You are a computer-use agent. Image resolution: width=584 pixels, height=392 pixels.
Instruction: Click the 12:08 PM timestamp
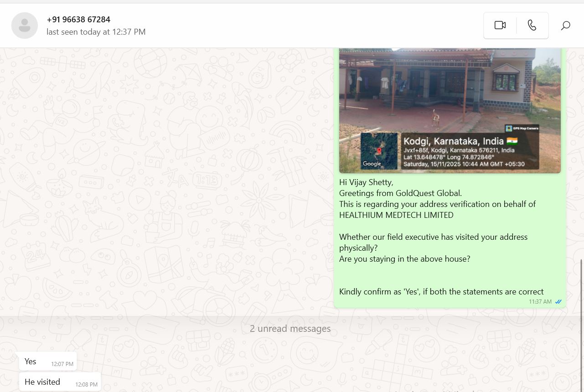point(87,385)
